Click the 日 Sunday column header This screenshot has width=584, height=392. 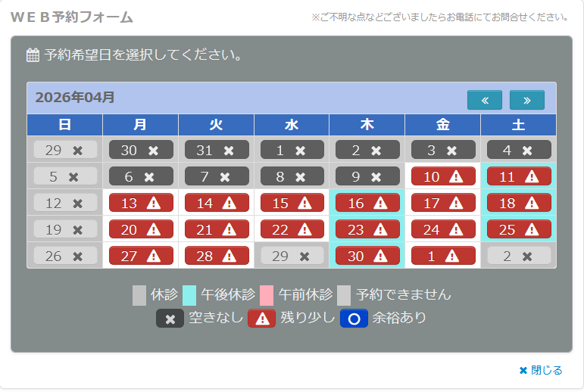click(65, 125)
